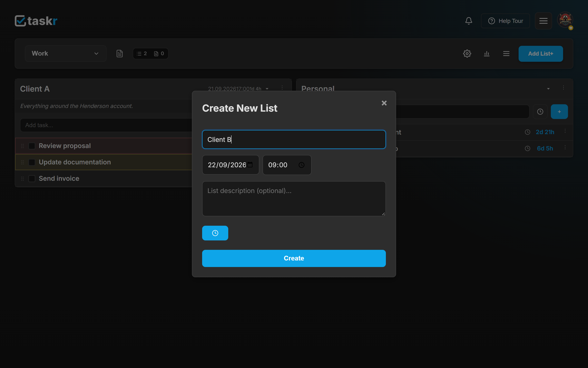Select the Send invoice task text
Viewport: 588px width, 368px height.
coord(59,178)
